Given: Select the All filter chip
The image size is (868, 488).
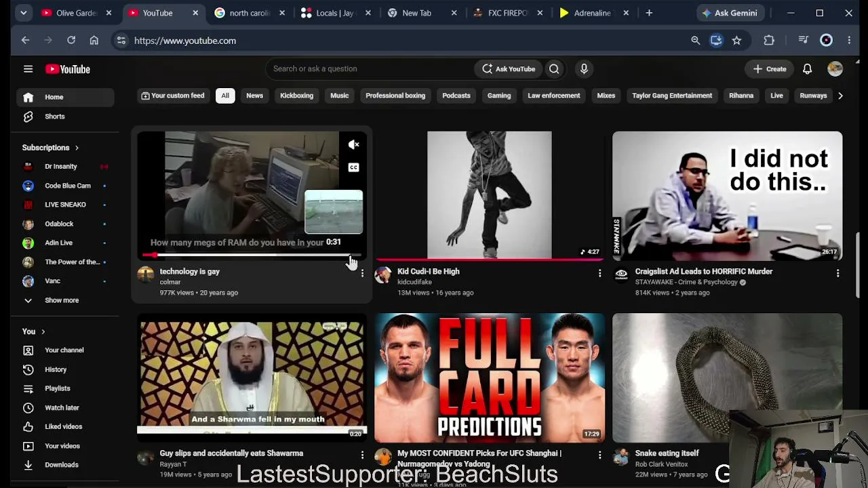Looking at the screenshot, I should pos(225,96).
